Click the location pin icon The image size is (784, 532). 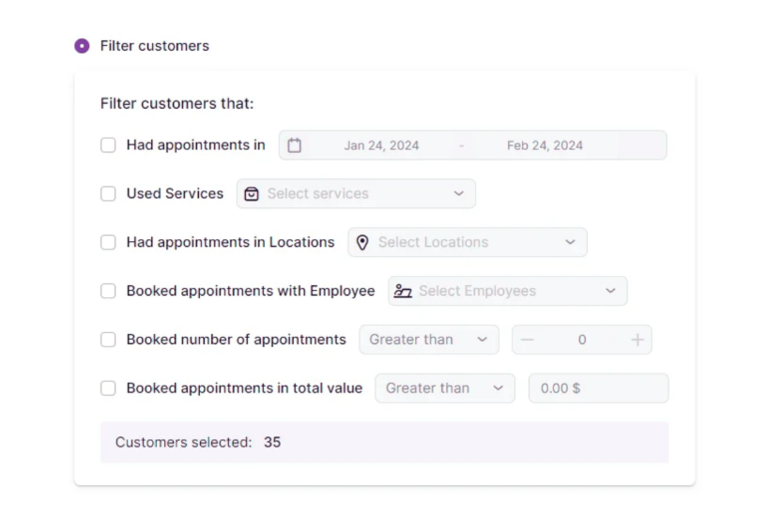click(x=362, y=242)
